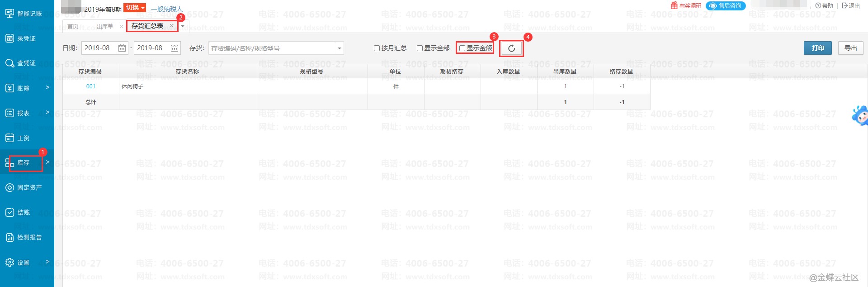Expand the 报表 submenu chevron

tap(47, 112)
